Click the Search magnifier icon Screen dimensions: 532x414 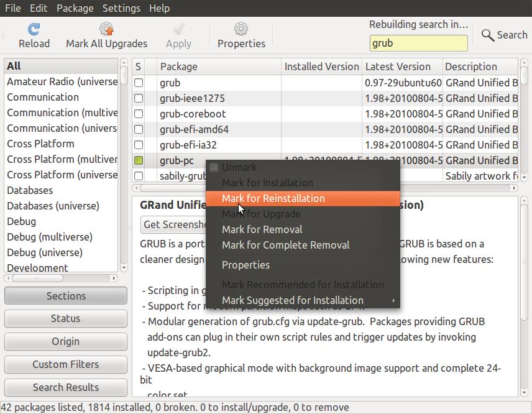coord(487,35)
